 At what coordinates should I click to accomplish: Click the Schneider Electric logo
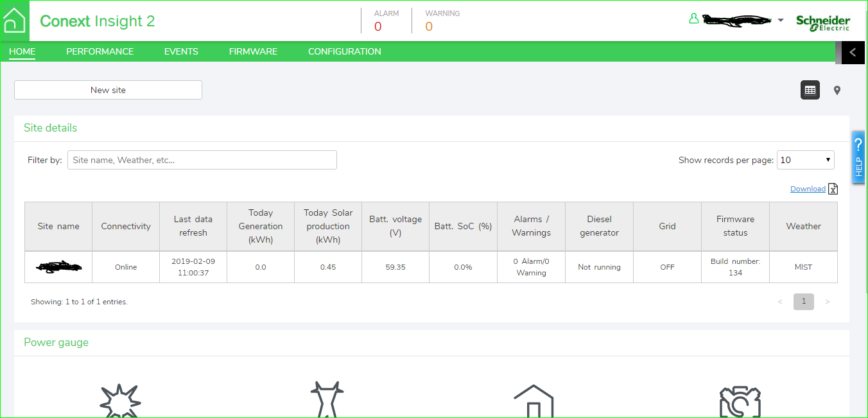[823, 23]
